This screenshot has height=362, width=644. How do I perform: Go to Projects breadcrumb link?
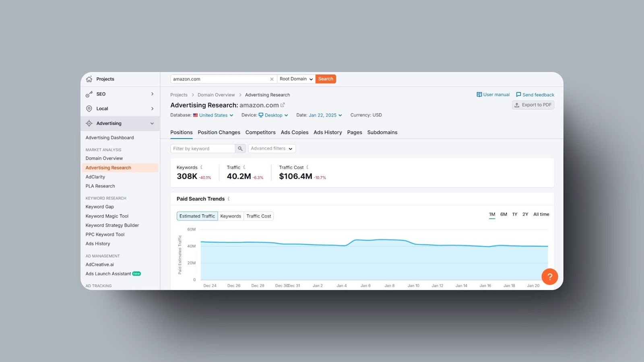[x=179, y=95]
